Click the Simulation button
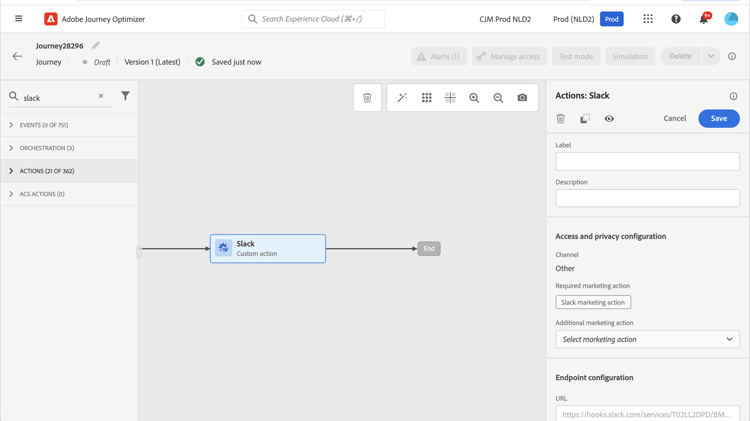This screenshot has width=750, height=421. [x=630, y=56]
